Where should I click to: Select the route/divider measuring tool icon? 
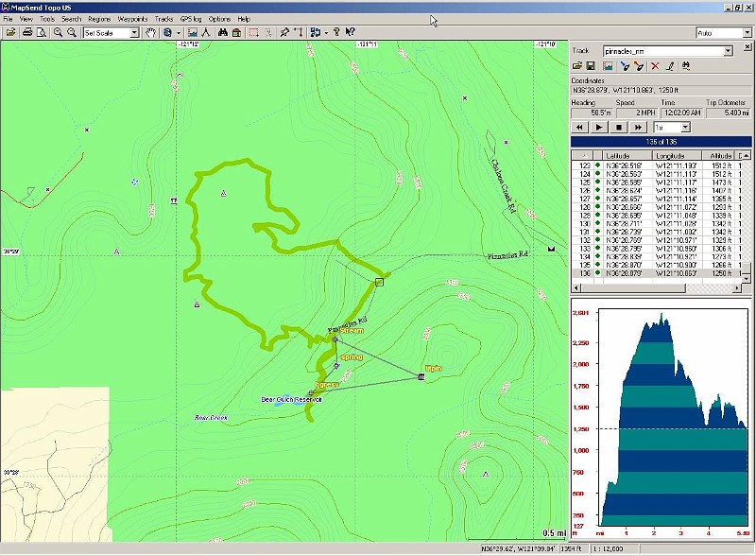click(x=206, y=32)
